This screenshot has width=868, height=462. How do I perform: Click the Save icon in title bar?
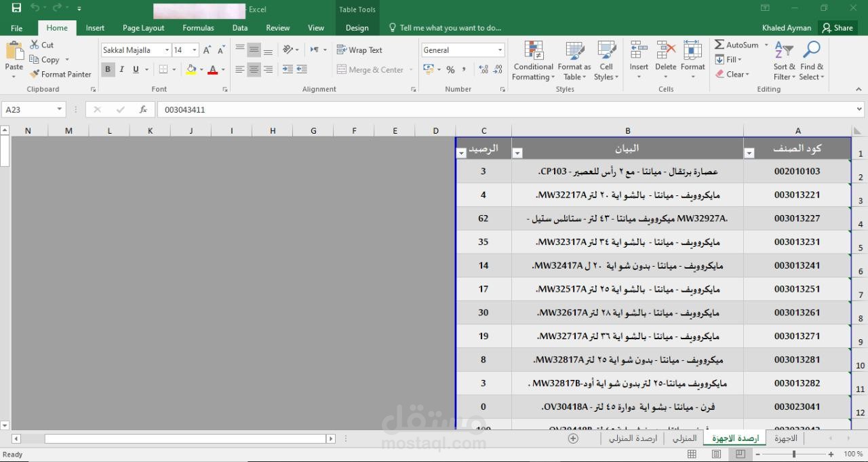click(x=16, y=8)
